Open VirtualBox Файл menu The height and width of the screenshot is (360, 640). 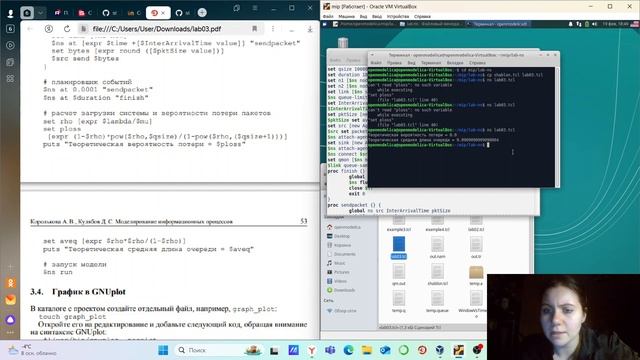[329, 17]
